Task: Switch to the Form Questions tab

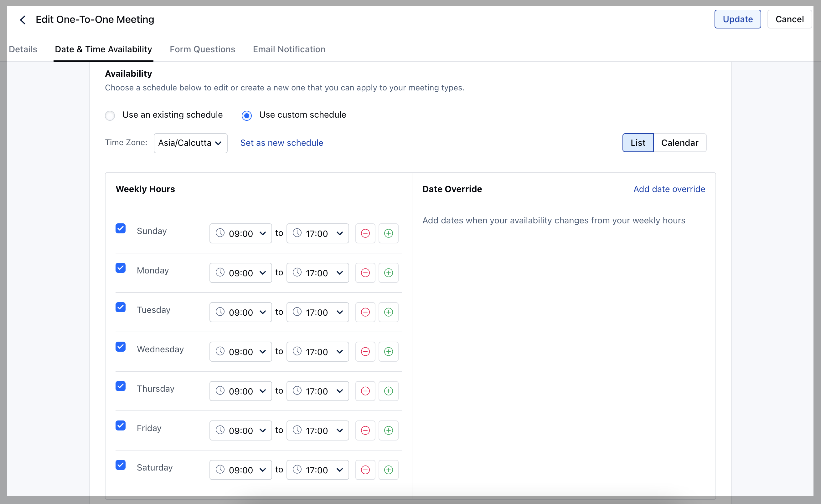Action: [202, 49]
